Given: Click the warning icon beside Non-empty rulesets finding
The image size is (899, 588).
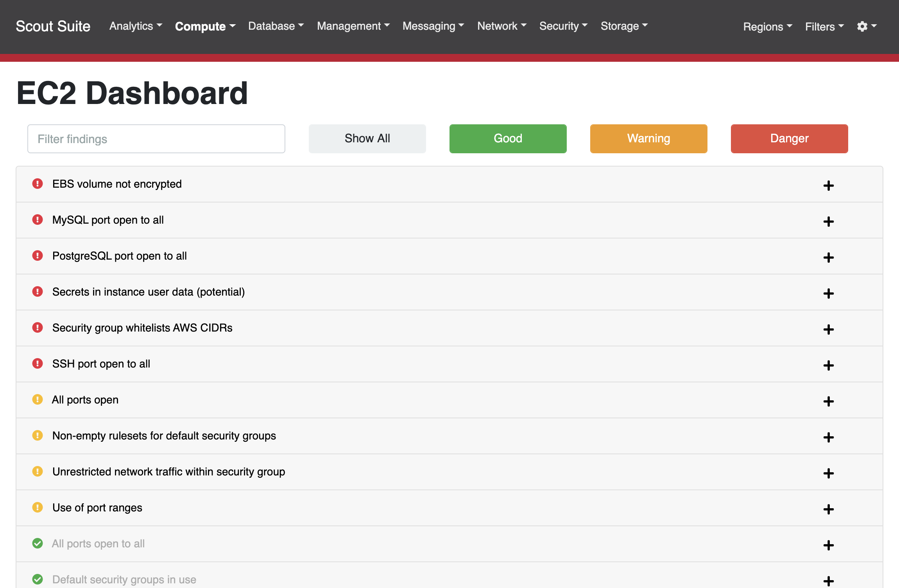Looking at the screenshot, I should click(x=38, y=435).
